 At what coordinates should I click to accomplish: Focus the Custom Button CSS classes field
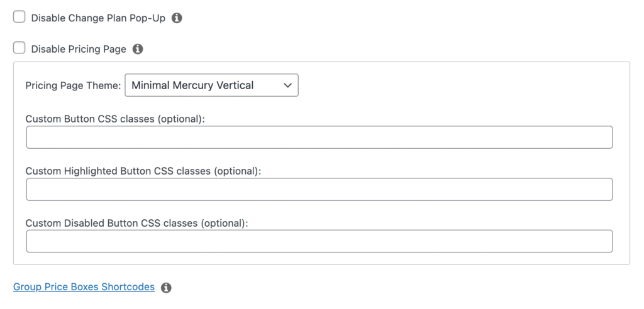click(x=319, y=137)
